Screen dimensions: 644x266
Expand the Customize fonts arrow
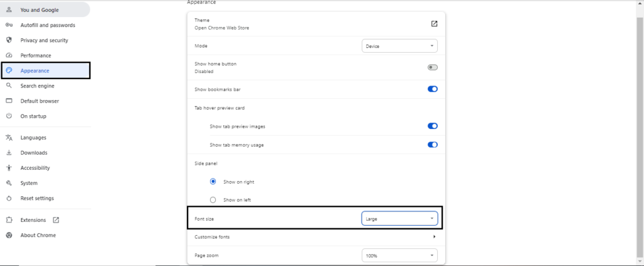point(434,236)
